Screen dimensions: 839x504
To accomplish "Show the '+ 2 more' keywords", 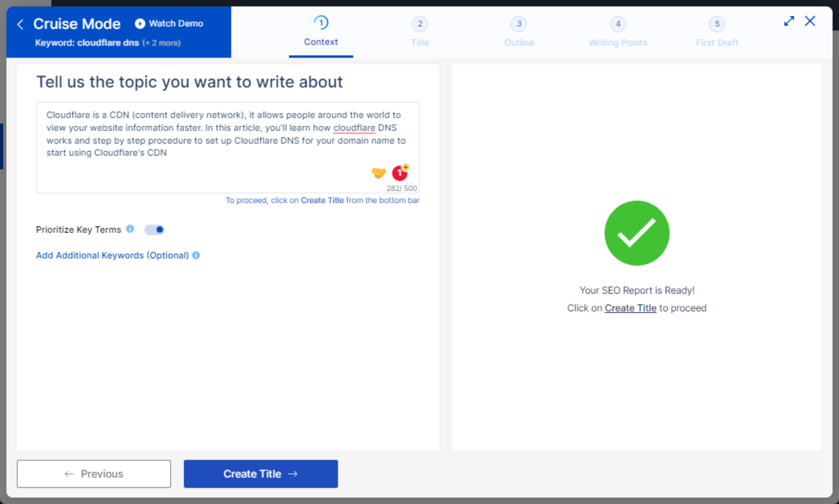I will point(161,43).
